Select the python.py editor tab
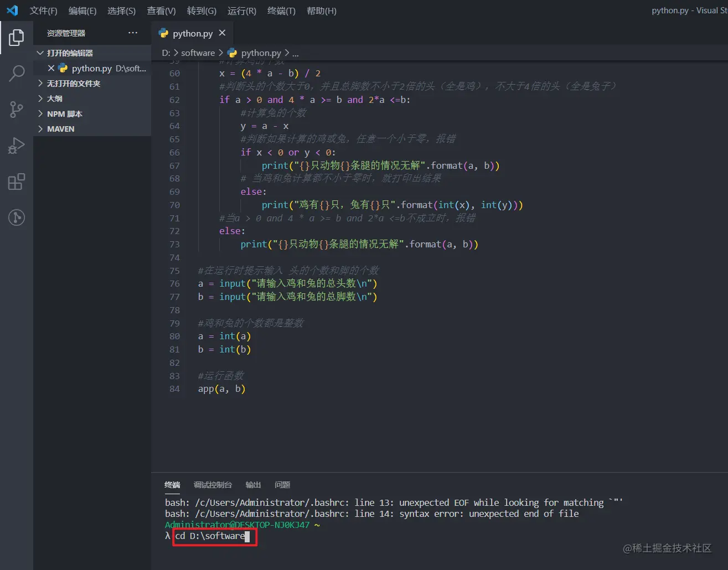The image size is (728, 570). (x=192, y=33)
